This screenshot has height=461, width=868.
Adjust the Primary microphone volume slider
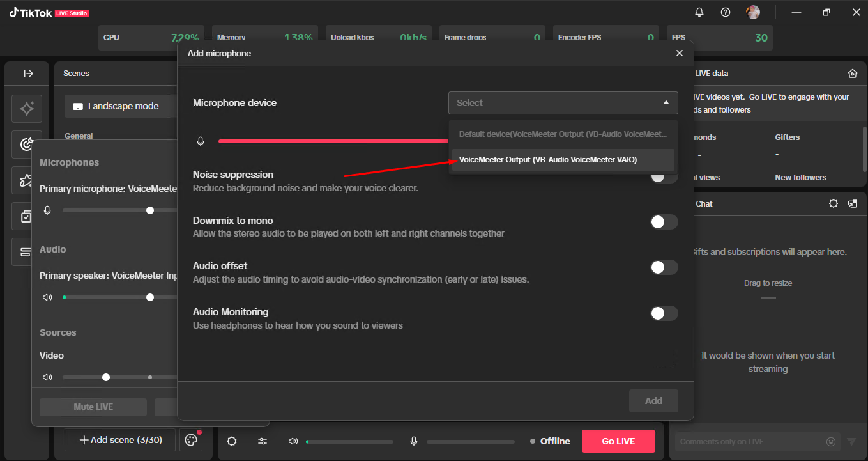tap(120, 210)
